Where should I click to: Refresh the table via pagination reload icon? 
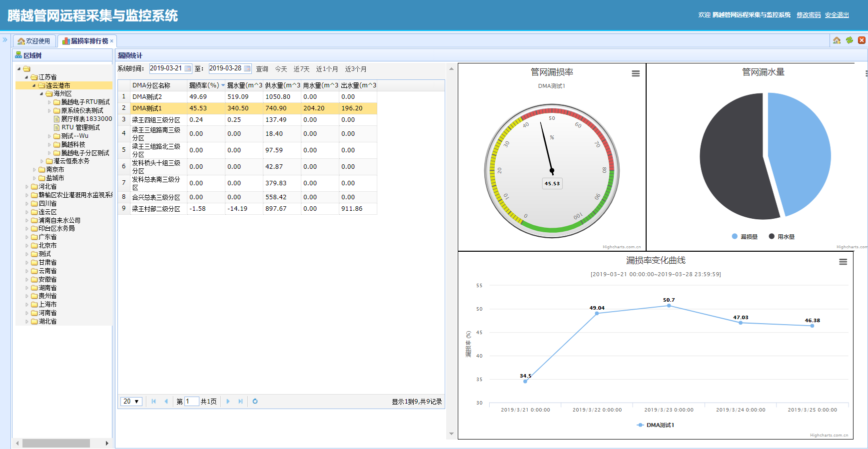[x=255, y=401]
